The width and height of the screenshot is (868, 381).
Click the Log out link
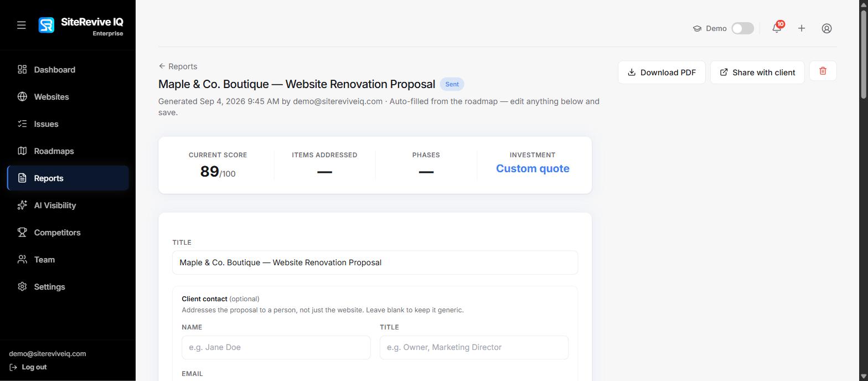coord(28,367)
